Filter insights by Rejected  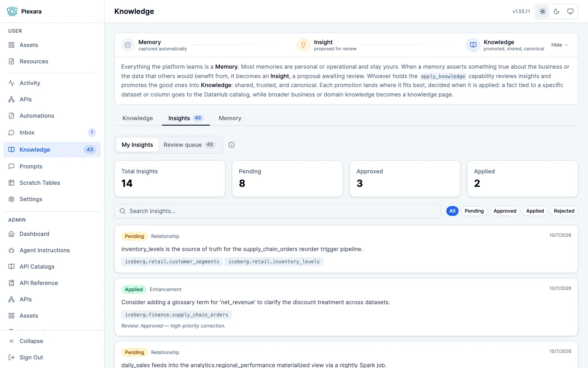(564, 211)
